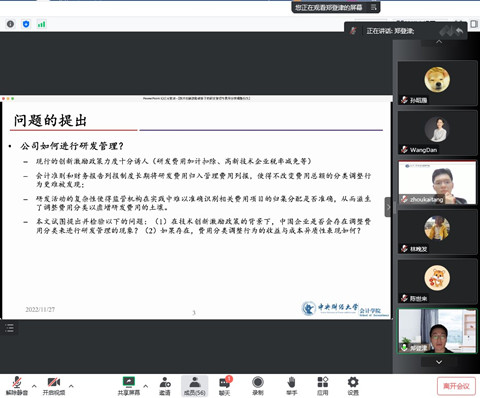Screen dimensions: 480x398
Task: Click the meeting info icon
Action: click(x=10, y=24)
